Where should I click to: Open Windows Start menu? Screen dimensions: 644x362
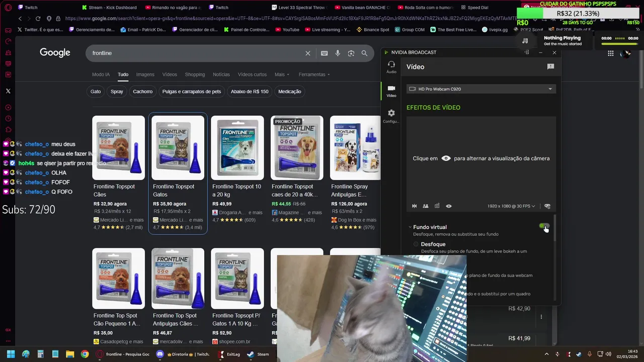tap(11, 354)
